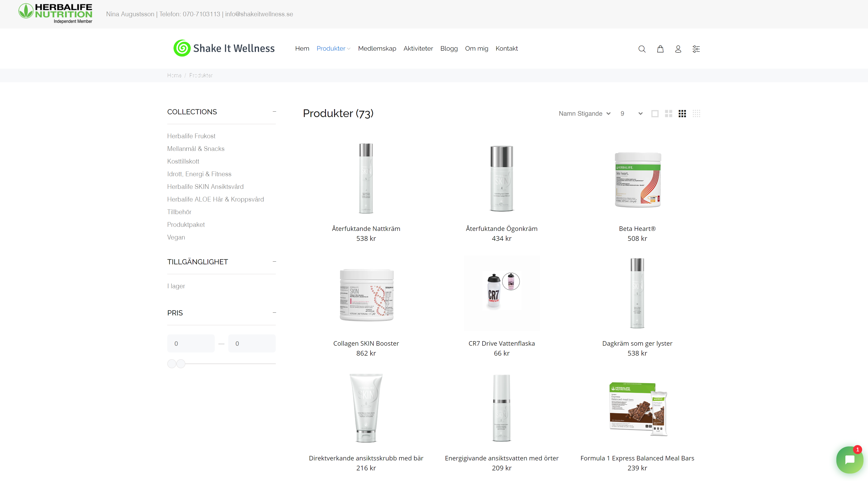This screenshot has width=868, height=488.
Task: Filter by Herbalife SKIN Ansiktsvård
Action: point(205,187)
